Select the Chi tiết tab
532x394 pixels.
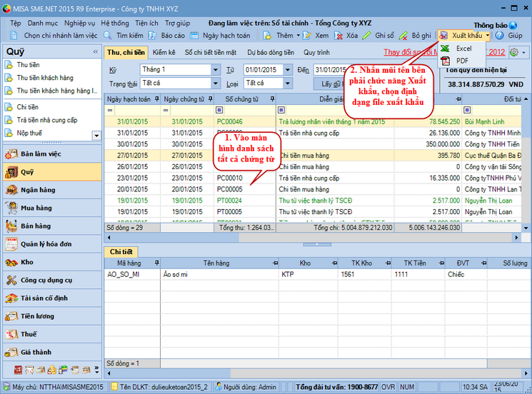click(x=121, y=251)
